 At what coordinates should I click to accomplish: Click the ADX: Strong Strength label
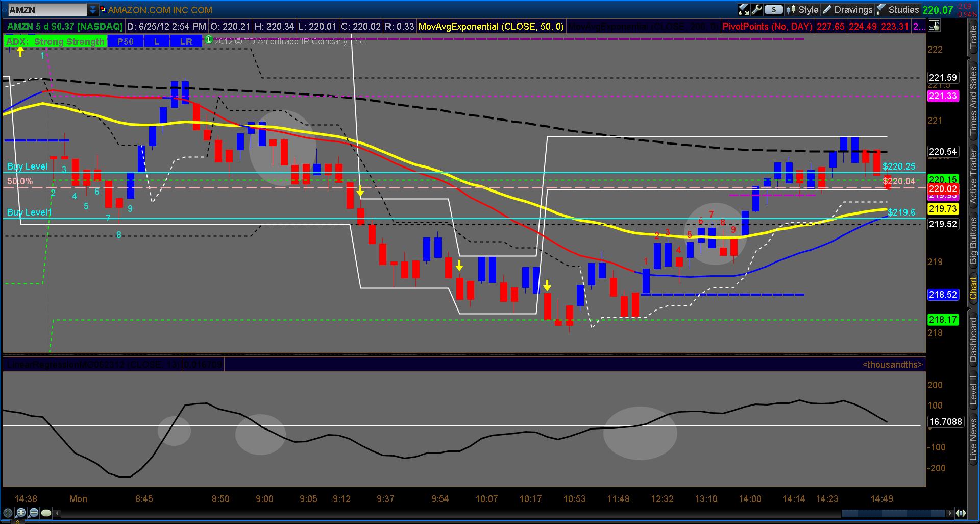55,41
